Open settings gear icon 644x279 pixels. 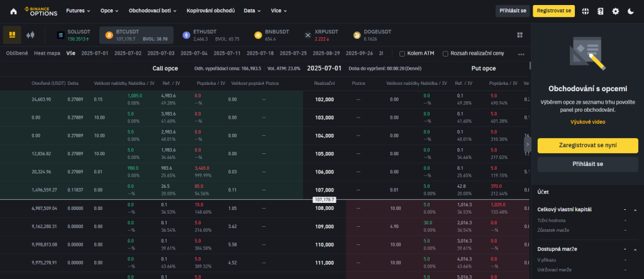616,11
